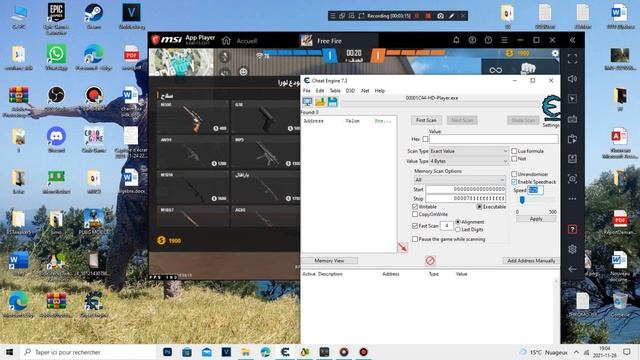Open the Table menu in Cheat Engine
The image size is (640, 360).
pyautogui.click(x=335, y=91)
